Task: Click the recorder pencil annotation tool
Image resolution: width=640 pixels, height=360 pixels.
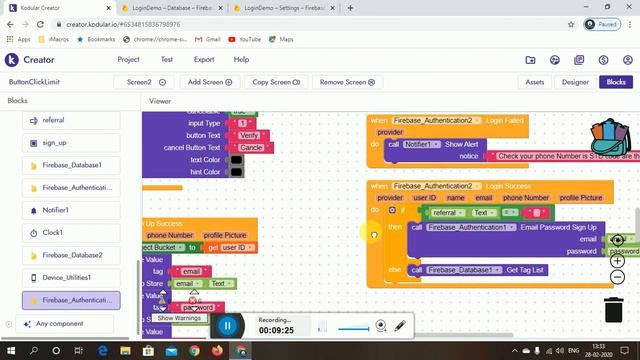Action: tap(400, 325)
